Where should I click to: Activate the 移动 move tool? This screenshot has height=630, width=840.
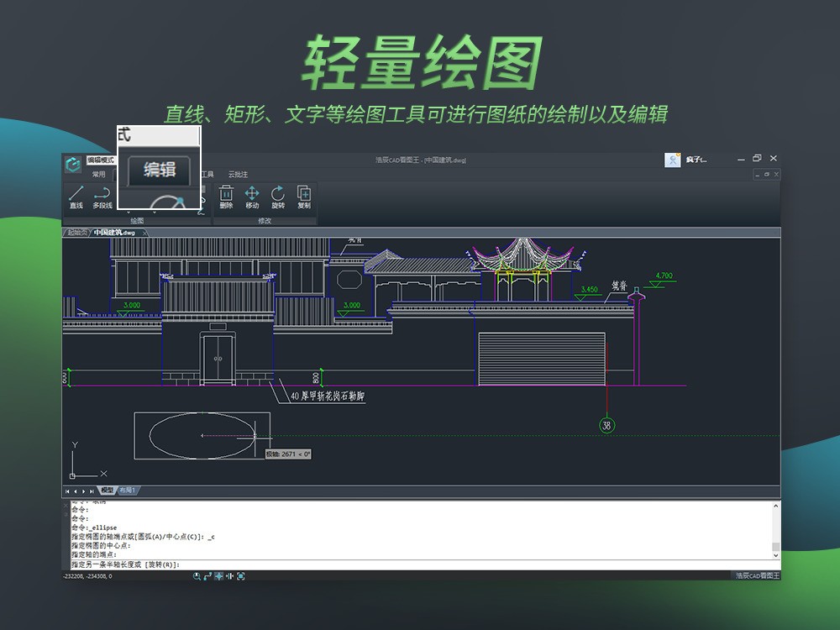pyautogui.click(x=252, y=197)
